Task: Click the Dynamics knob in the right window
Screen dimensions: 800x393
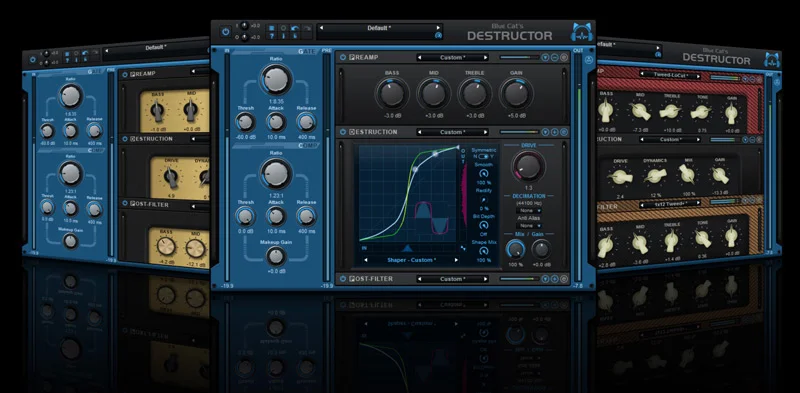Action: tap(655, 176)
